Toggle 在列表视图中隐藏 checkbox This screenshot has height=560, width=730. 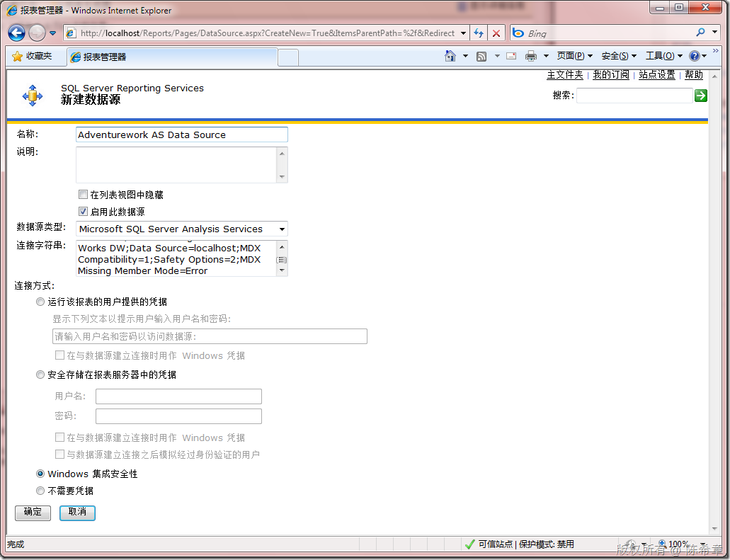[x=83, y=194]
